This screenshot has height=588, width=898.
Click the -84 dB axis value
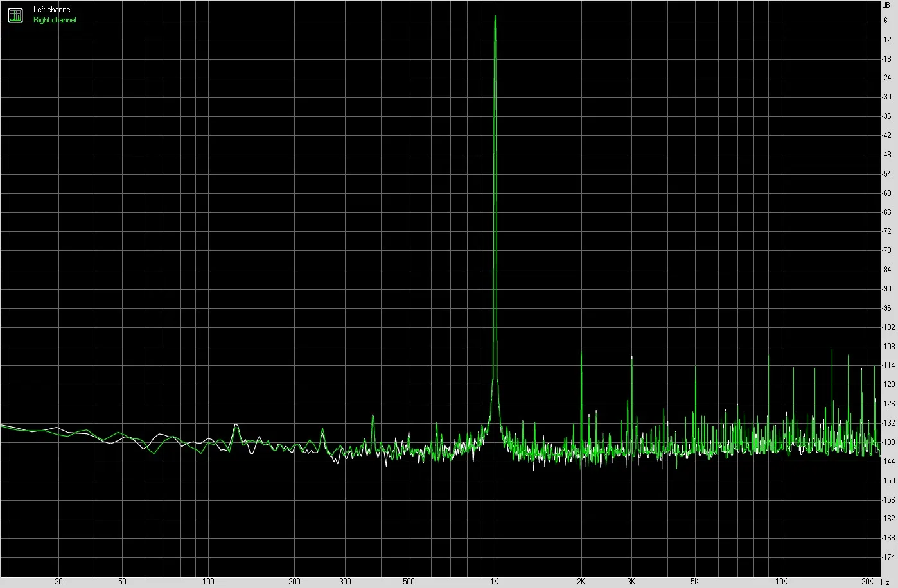coord(886,270)
